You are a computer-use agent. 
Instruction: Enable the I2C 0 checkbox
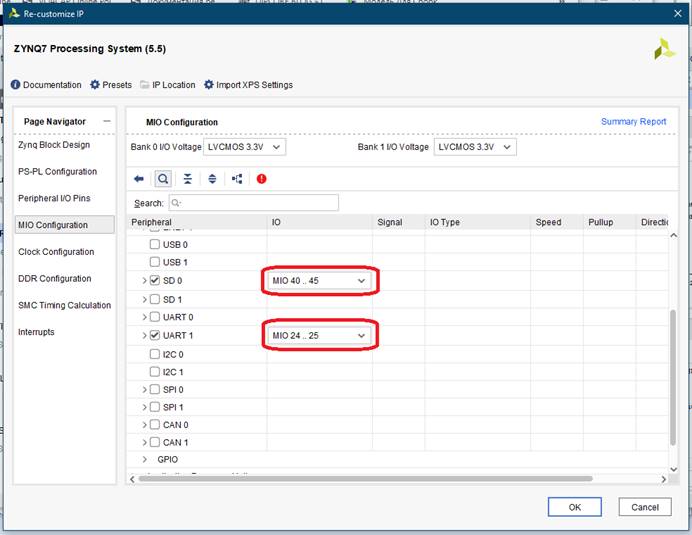click(155, 354)
